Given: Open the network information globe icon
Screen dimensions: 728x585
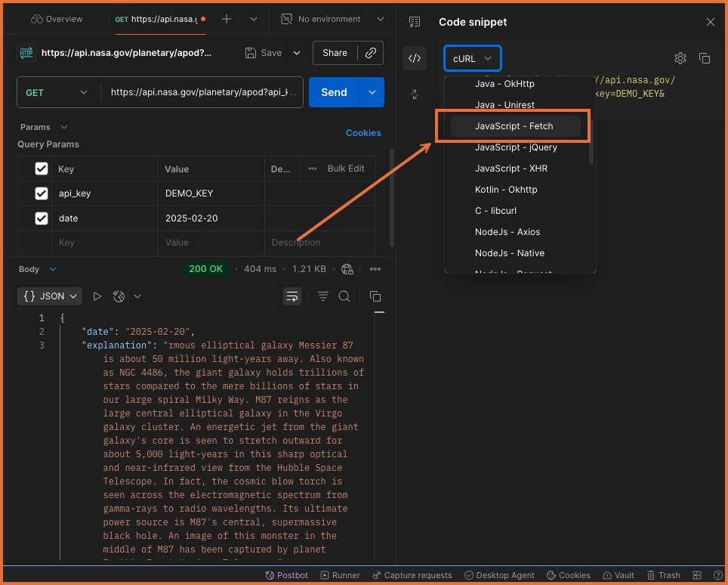Looking at the screenshot, I should [x=347, y=269].
